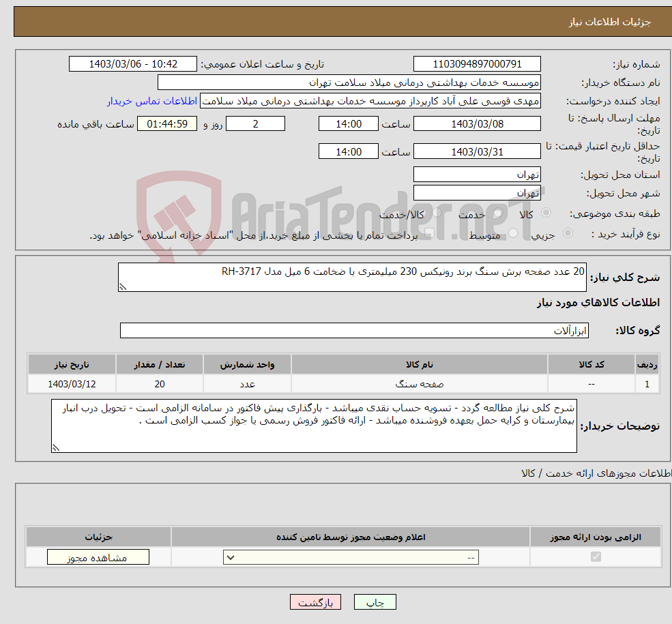Click the delivery city field تهران
The width and height of the screenshot is (672, 624).
(x=477, y=193)
